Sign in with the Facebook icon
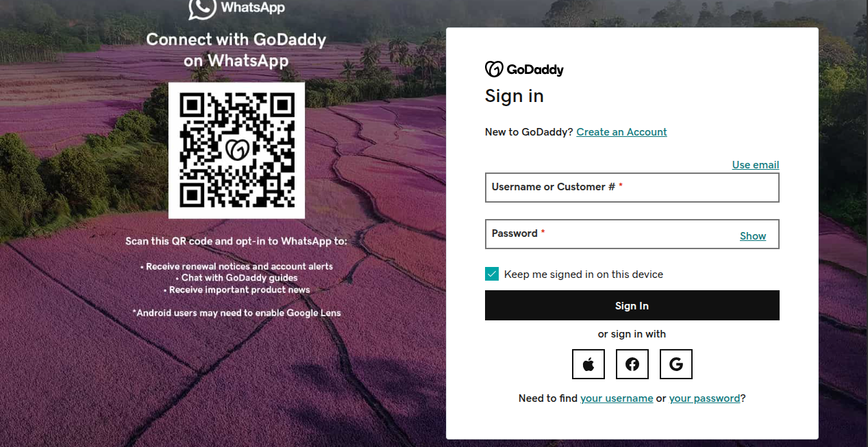868x447 pixels. (x=632, y=363)
